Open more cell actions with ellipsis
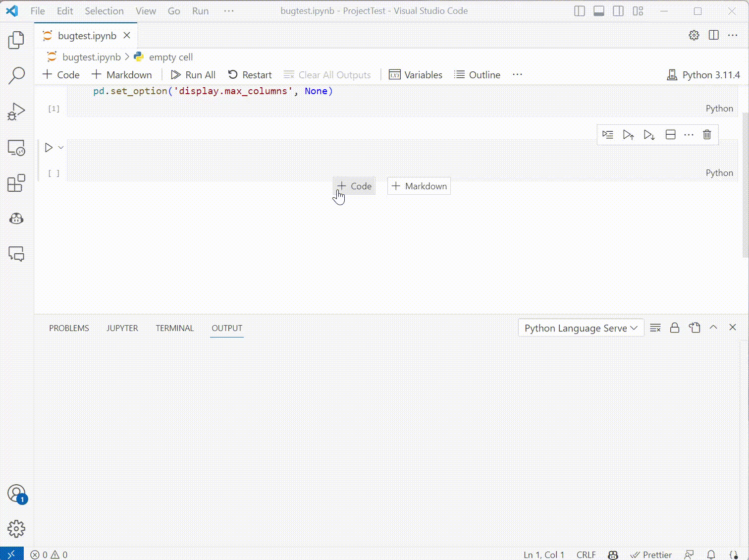 [689, 134]
